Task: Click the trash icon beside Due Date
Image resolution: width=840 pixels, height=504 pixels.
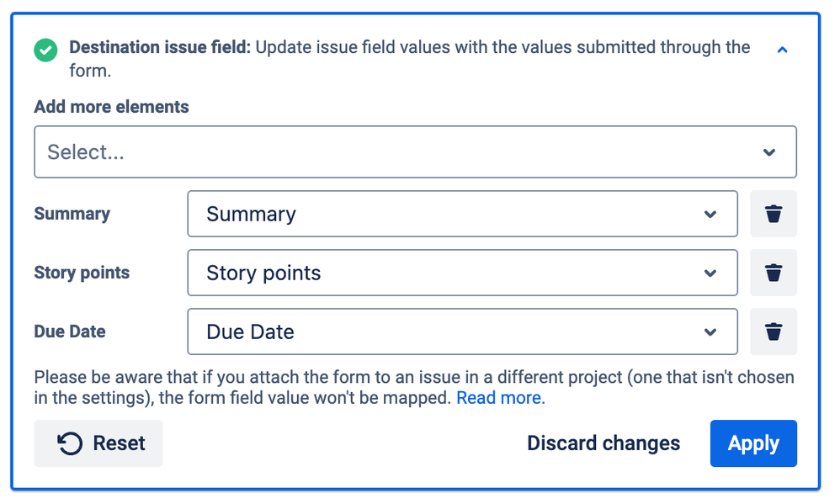Action: [773, 332]
